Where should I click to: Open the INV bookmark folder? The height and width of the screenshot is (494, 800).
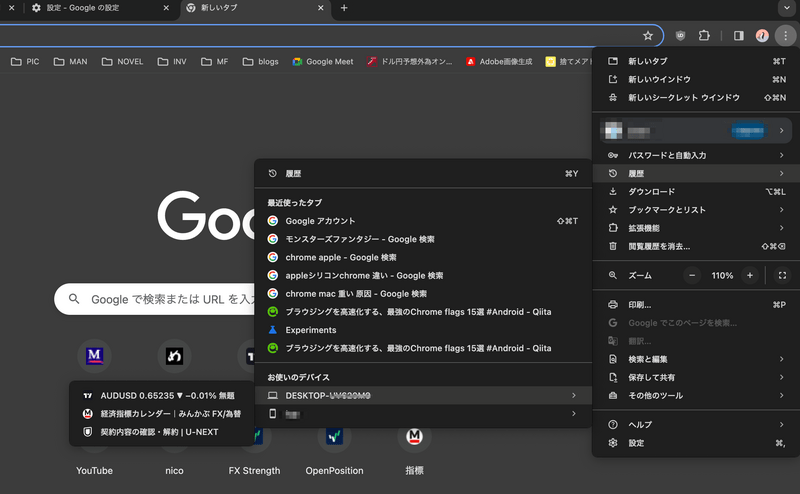point(172,62)
